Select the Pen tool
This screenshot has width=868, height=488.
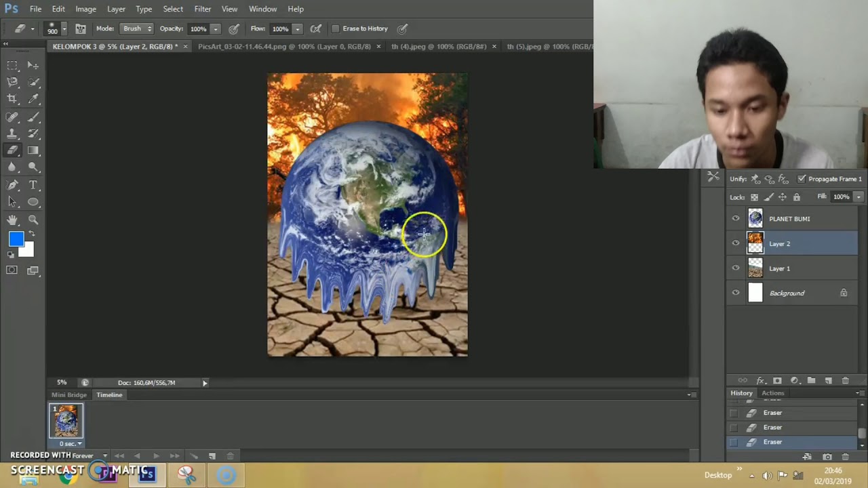click(12, 185)
